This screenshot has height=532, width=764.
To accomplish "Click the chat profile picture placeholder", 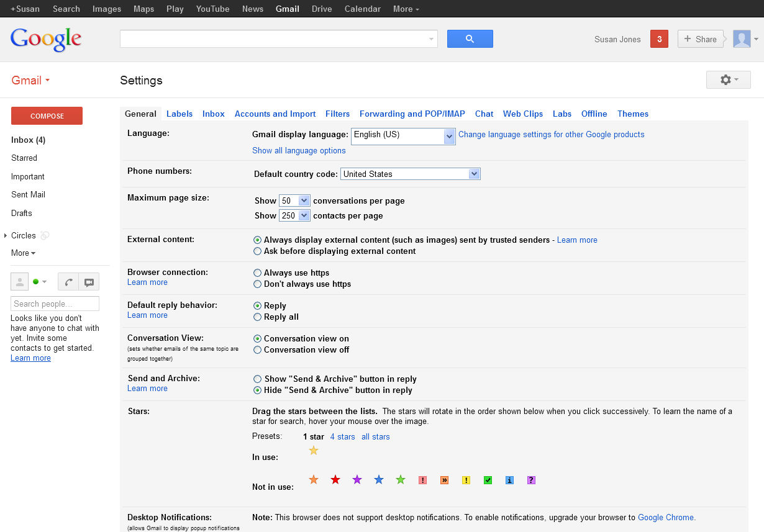I will (20, 282).
